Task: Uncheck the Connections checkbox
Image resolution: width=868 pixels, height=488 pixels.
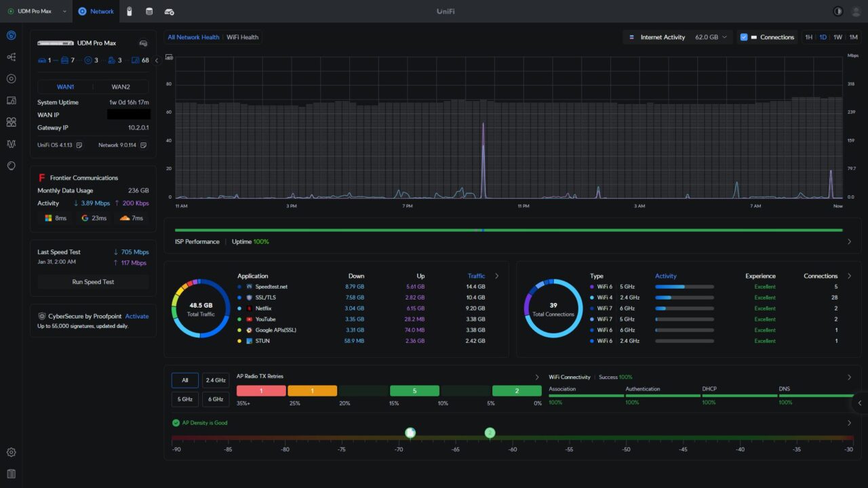Action: point(744,37)
